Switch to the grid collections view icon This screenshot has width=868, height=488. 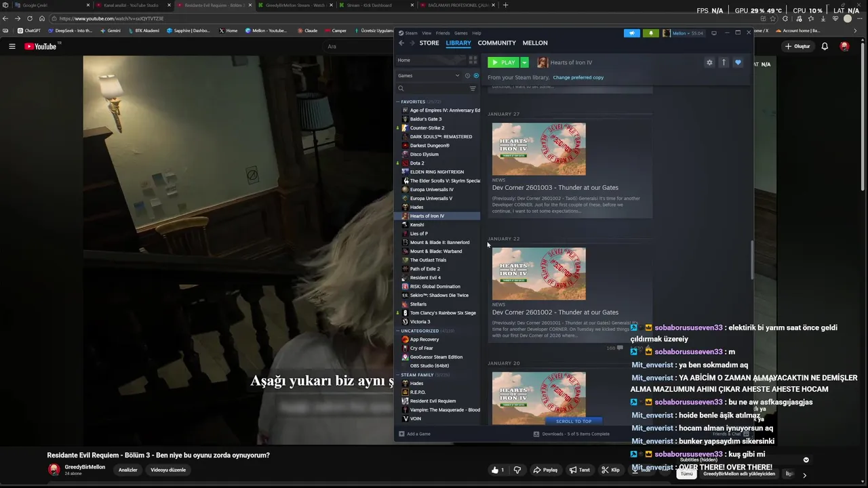pos(473,60)
